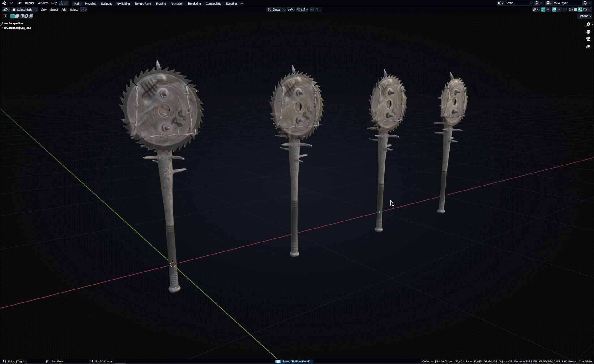The image size is (594, 364).
Task: Open the File menu
Action: [11, 3]
